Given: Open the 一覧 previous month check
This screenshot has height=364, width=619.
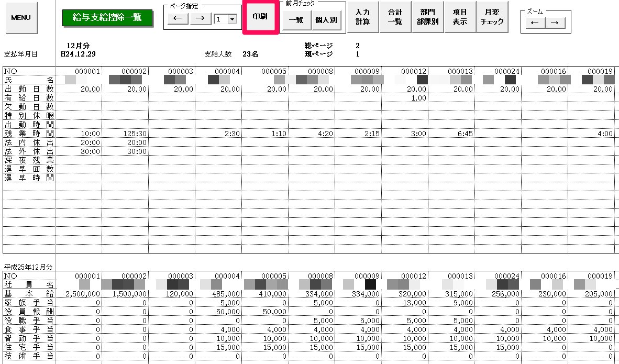Looking at the screenshot, I should click(296, 20).
